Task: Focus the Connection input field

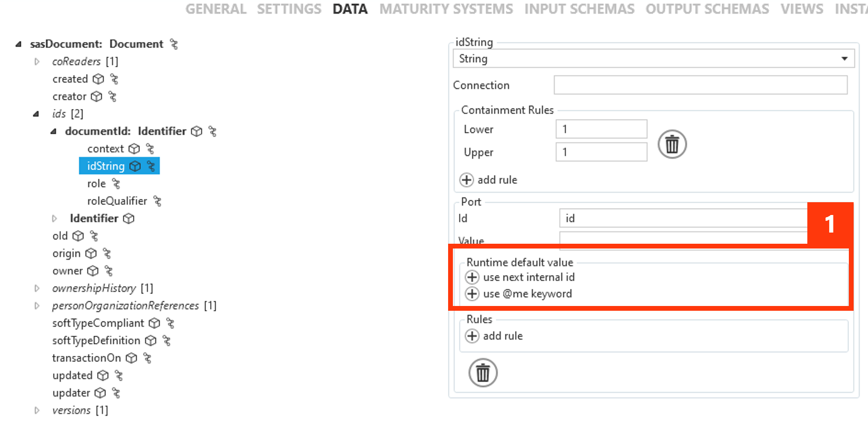Action: point(700,85)
